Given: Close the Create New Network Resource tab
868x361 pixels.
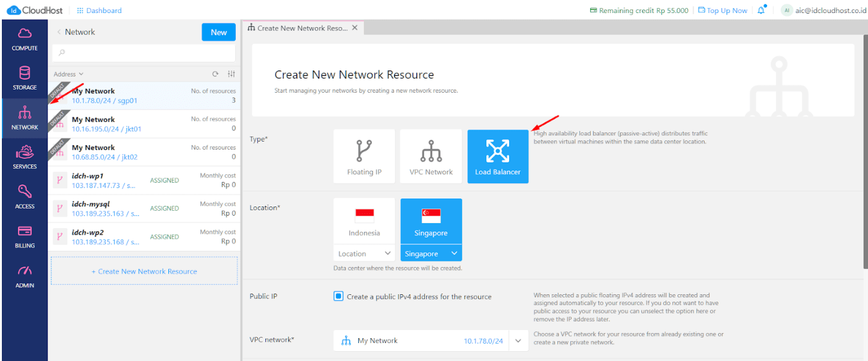Looking at the screenshot, I should [355, 28].
